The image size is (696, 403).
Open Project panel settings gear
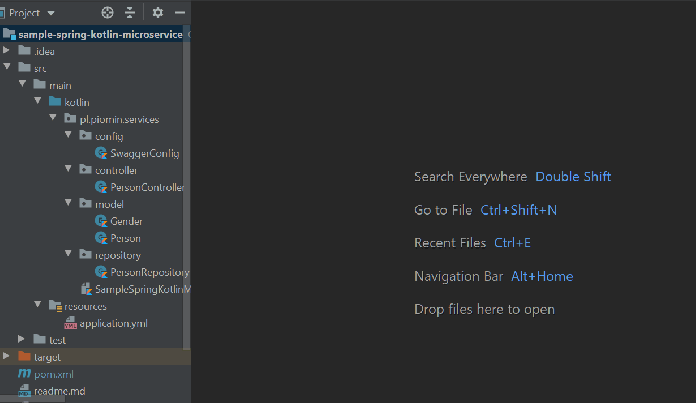[157, 13]
